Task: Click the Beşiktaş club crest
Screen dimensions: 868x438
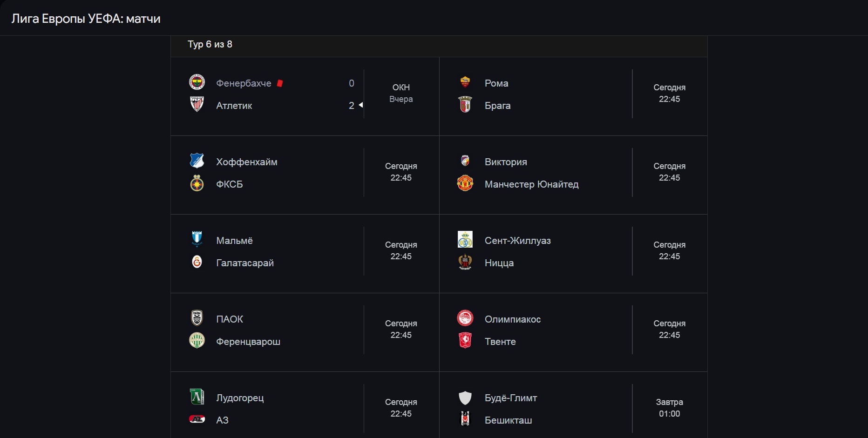Action: [x=465, y=419]
